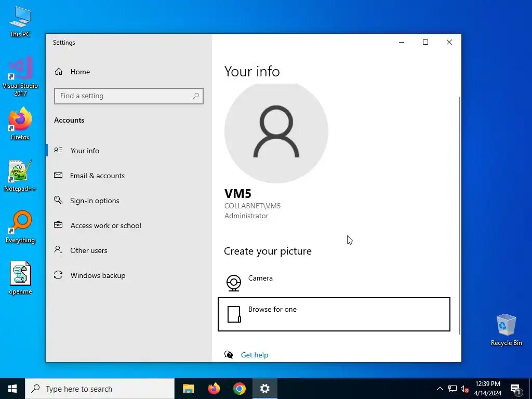The height and width of the screenshot is (399, 532).
Task: Open the notification center
Action: pyautogui.click(x=516, y=389)
